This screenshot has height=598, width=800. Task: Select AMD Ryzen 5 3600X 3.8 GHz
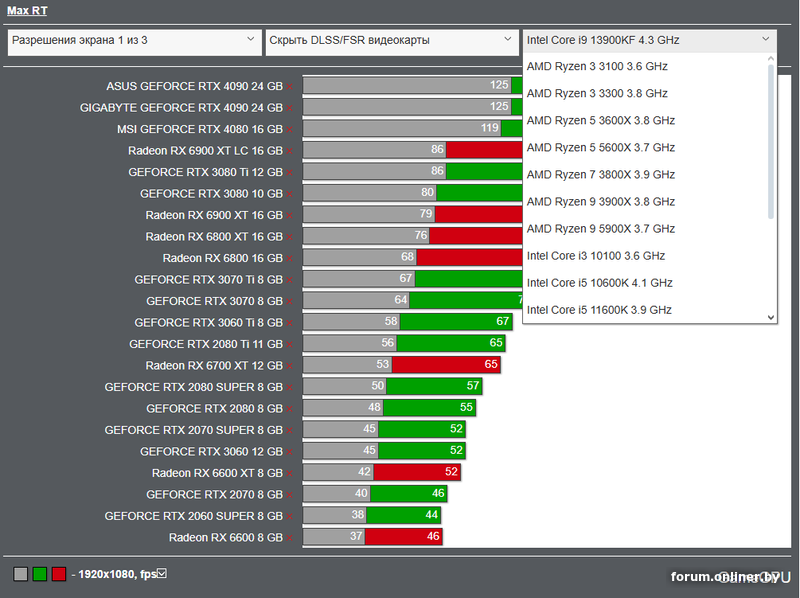click(645, 120)
